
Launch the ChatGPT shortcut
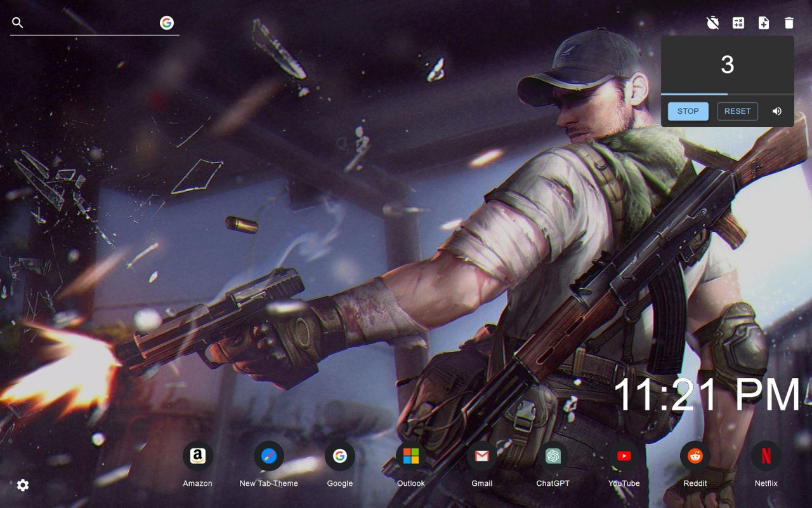tap(553, 464)
